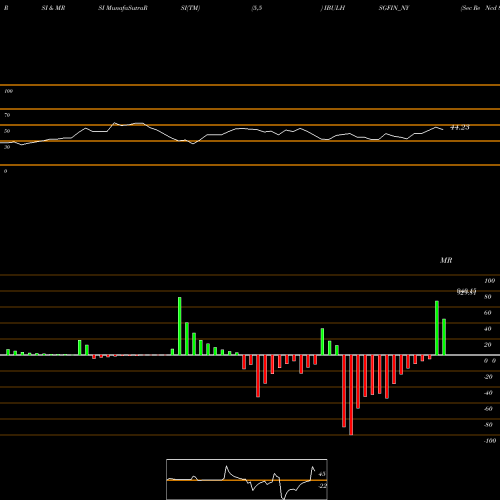Screen dimensions: 500x500
Task: Click the overlapping value label near MR 80
Action: 466,292
